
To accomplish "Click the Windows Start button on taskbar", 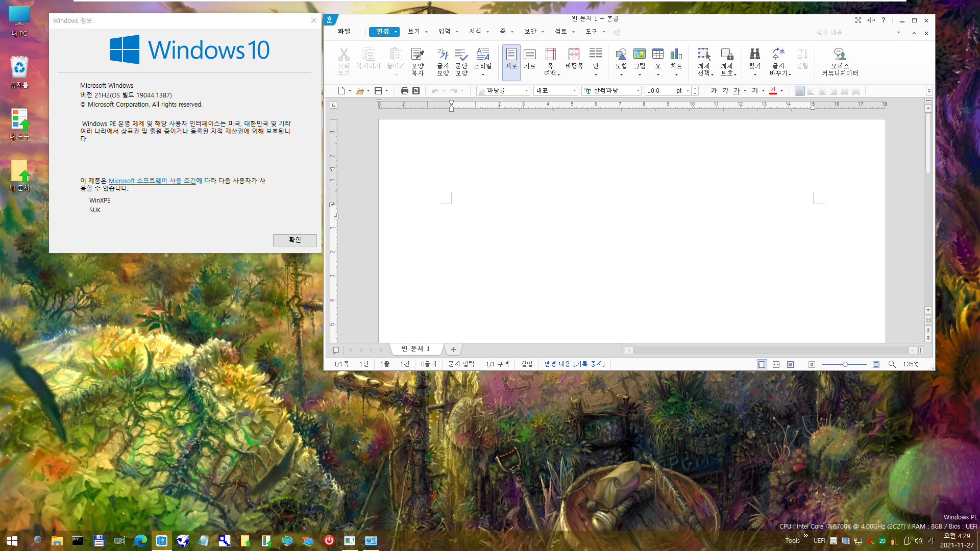I will pos(12,541).
